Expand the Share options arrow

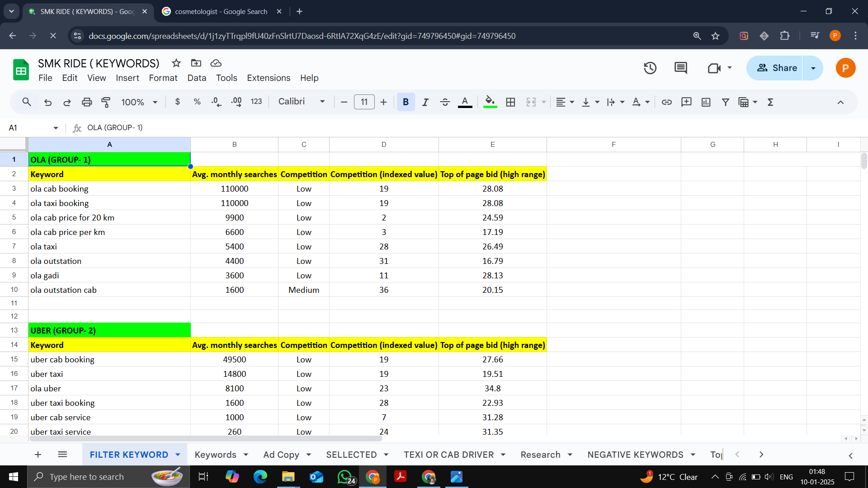(x=813, y=68)
